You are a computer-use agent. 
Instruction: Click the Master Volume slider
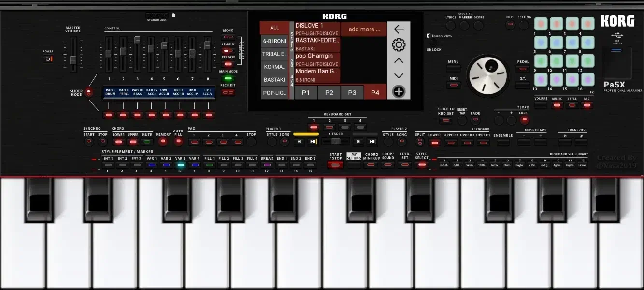(73, 60)
